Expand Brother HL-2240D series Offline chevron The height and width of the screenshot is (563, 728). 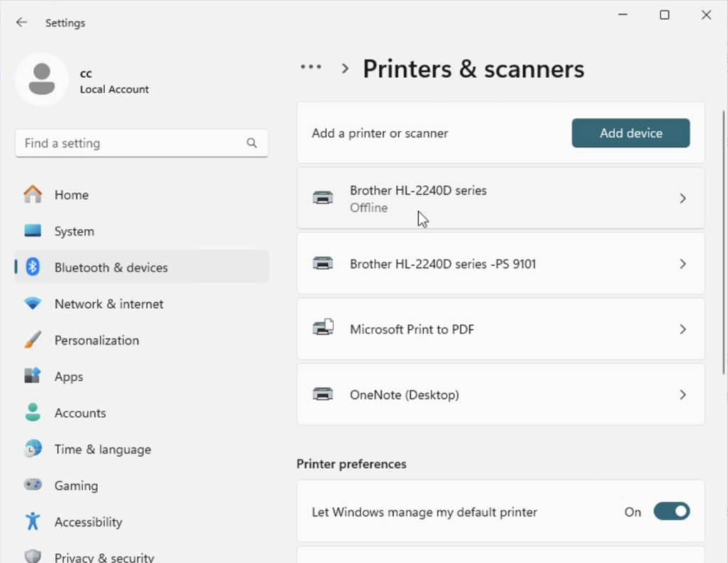682,199
